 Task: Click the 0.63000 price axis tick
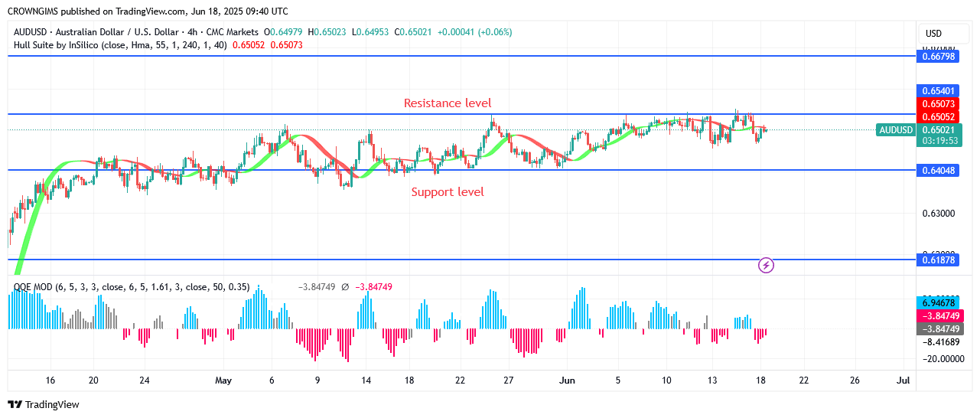pos(939,214)
